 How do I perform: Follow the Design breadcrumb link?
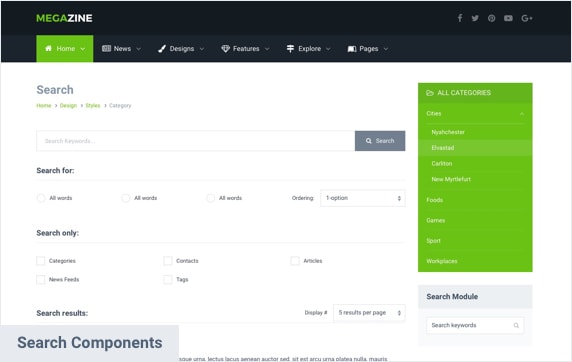pos(68,105)
